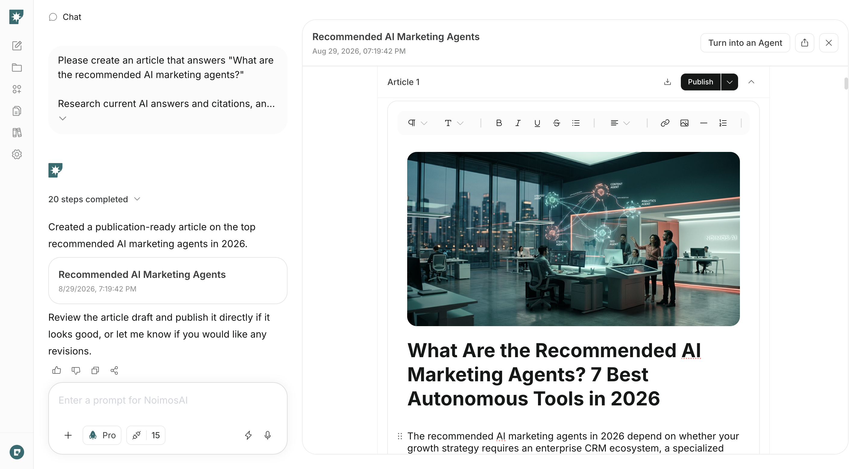The width and height of the screenshot is (868, 469).
Task: Insert a hyperlink
Action: click(665, 123)
